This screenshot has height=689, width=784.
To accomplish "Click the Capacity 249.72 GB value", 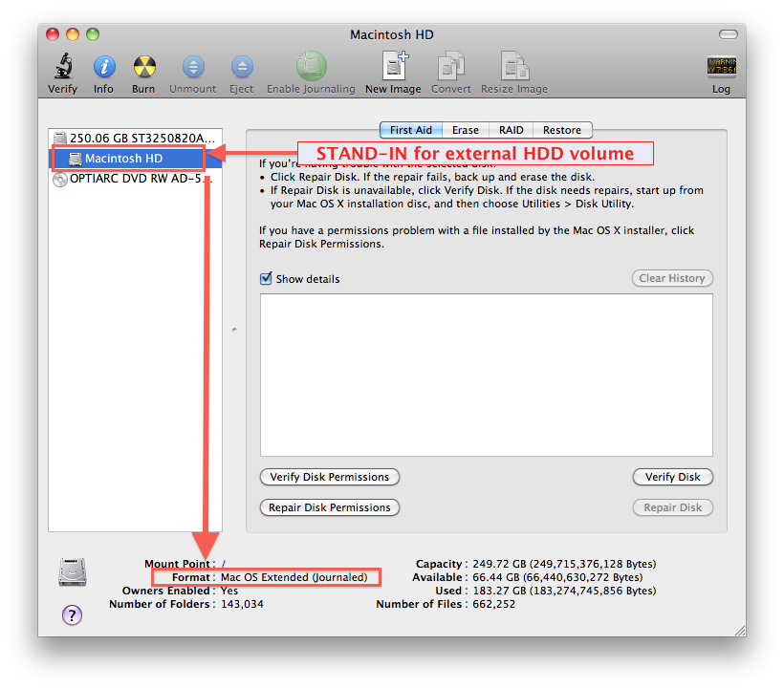I will click(564, 564).
